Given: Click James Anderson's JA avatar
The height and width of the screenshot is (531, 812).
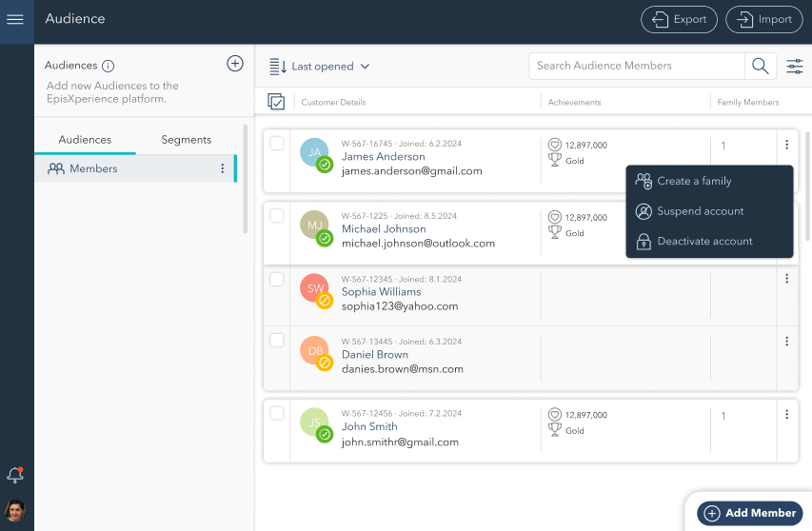Looking at the screenshot, I should pos(314,152).
